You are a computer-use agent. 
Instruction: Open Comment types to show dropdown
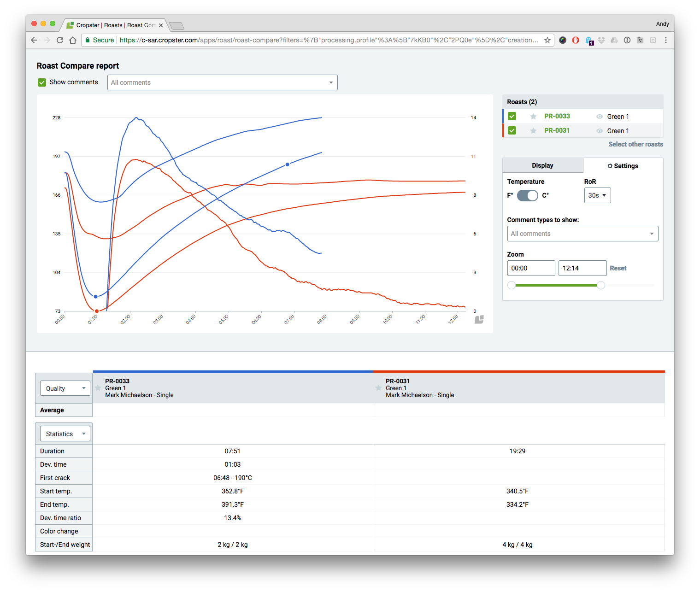click(x=582, y=234)
